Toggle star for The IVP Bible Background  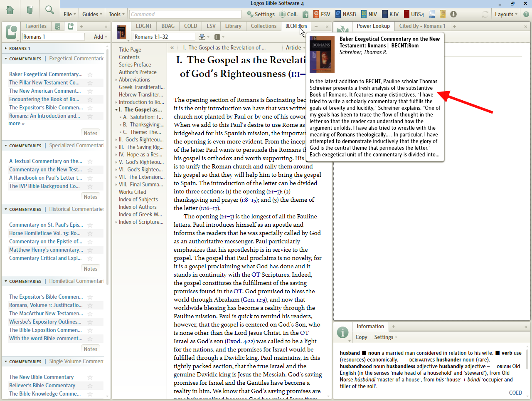coord(90,186)
